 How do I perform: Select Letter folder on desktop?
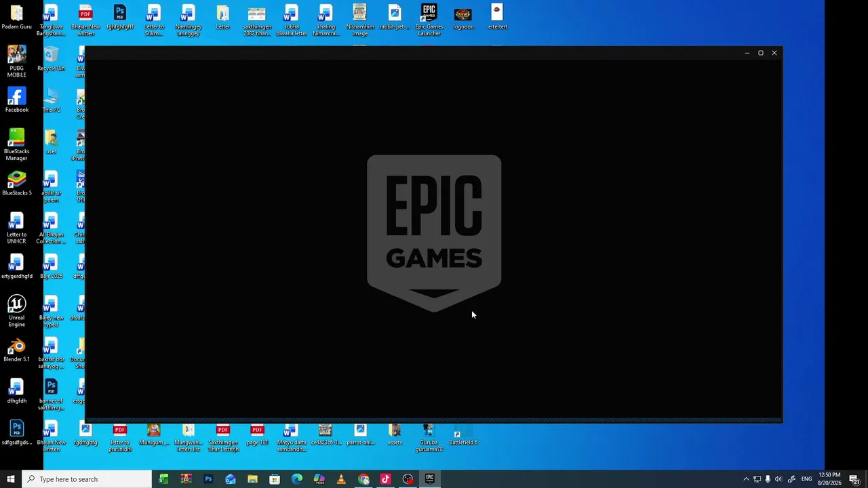click(222, 18)
